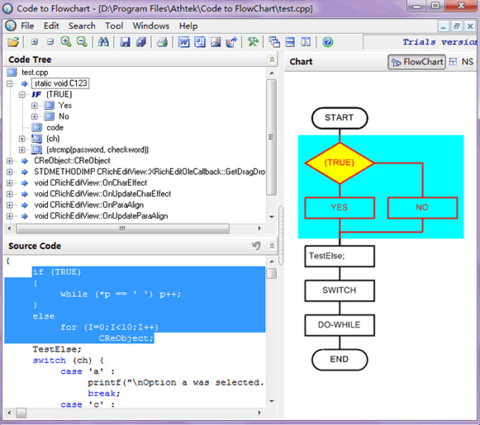Open the Tool menu

pos(114,26)
